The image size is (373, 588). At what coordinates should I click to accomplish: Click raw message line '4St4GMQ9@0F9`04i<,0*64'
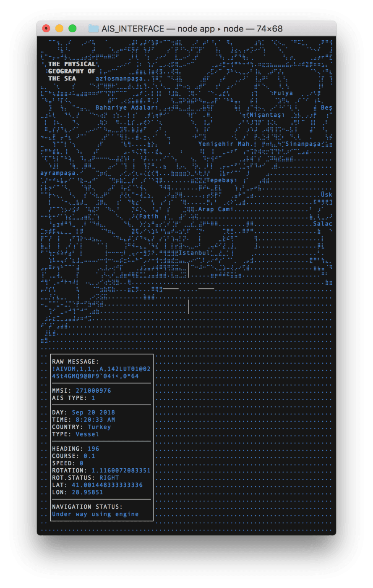95,376
